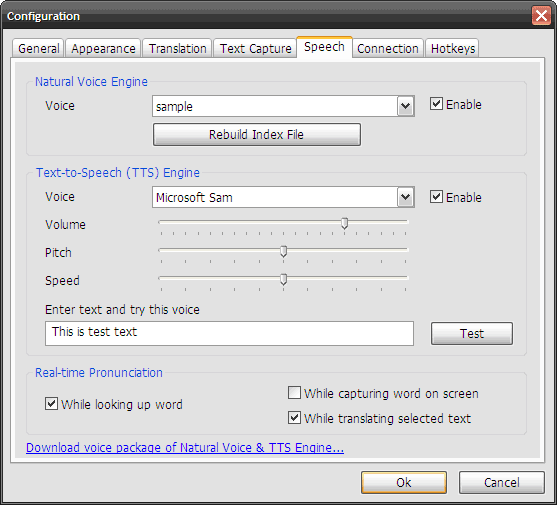This screenshot has width=557, height=505.
Task: Click the Volume slider thumb
Action: [x=344, y=223]
